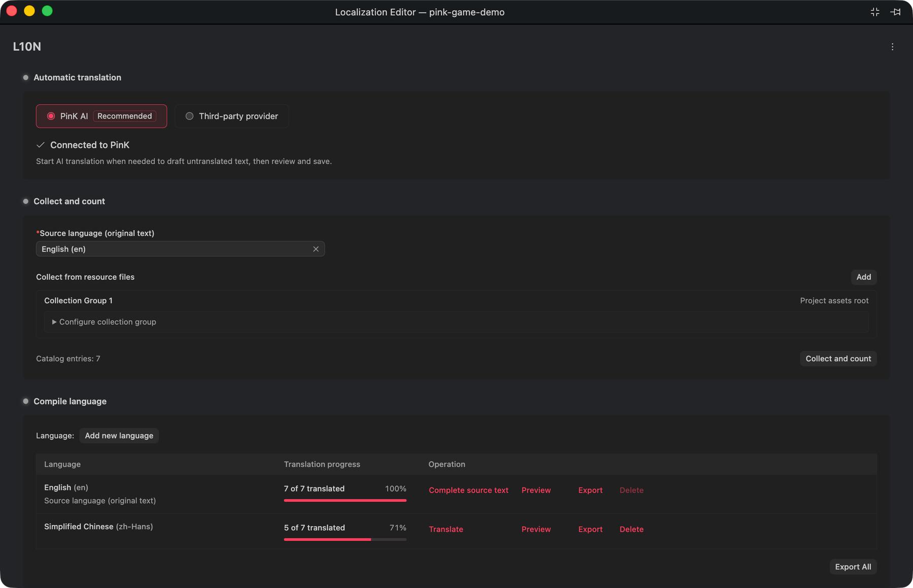Image resolution: width=913 pixels, height=588 pixels.
Task: Click the bullet beside Automatic translation
Action: click(x=25, y=78)
